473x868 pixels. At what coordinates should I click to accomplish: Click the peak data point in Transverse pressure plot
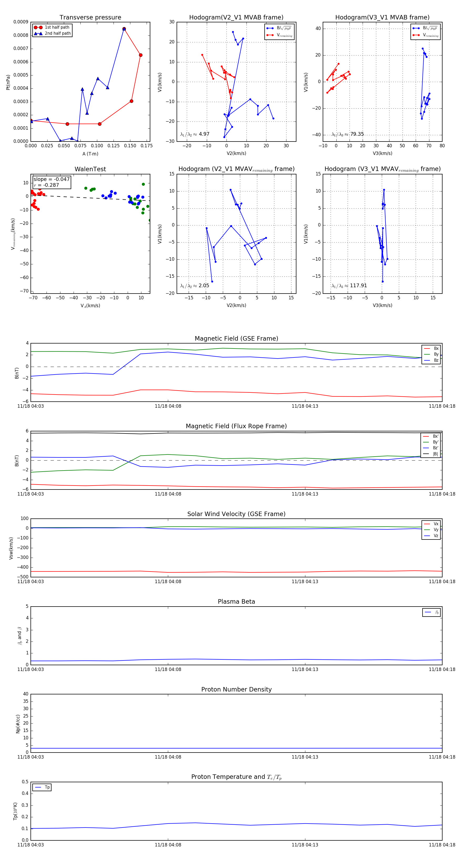[x=124, y=29]
